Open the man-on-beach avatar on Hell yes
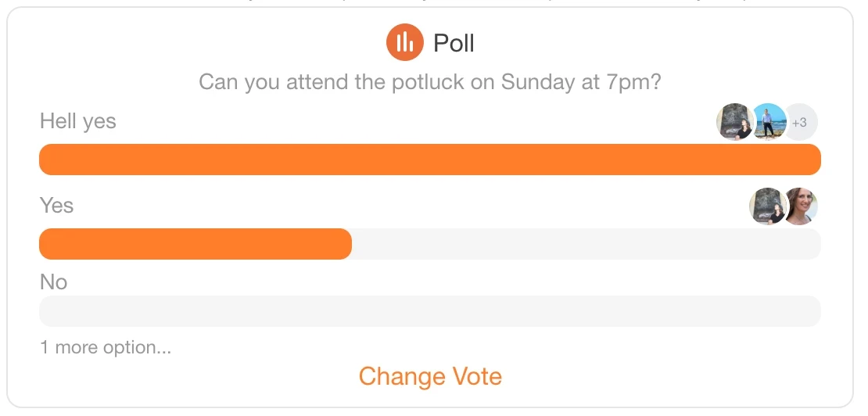Screen dimensions: 868x416 click(769, 122)
